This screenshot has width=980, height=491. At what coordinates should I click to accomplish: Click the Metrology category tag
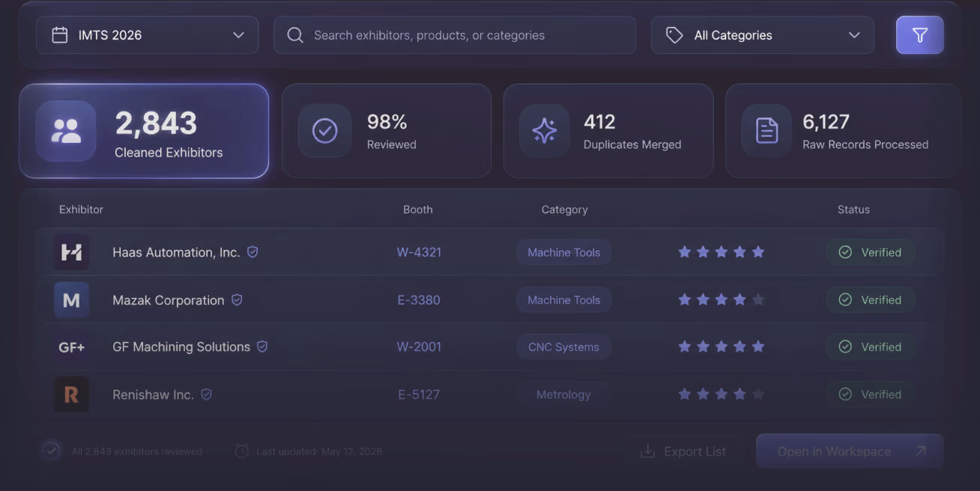point(563,394)
